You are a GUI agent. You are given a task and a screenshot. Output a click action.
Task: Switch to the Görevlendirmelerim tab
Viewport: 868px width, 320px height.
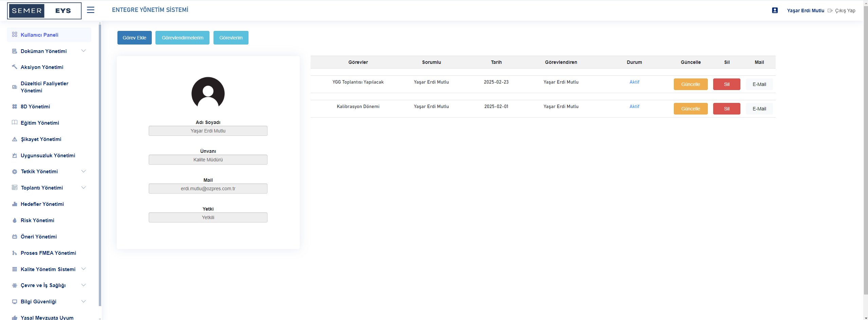(182, 38)
